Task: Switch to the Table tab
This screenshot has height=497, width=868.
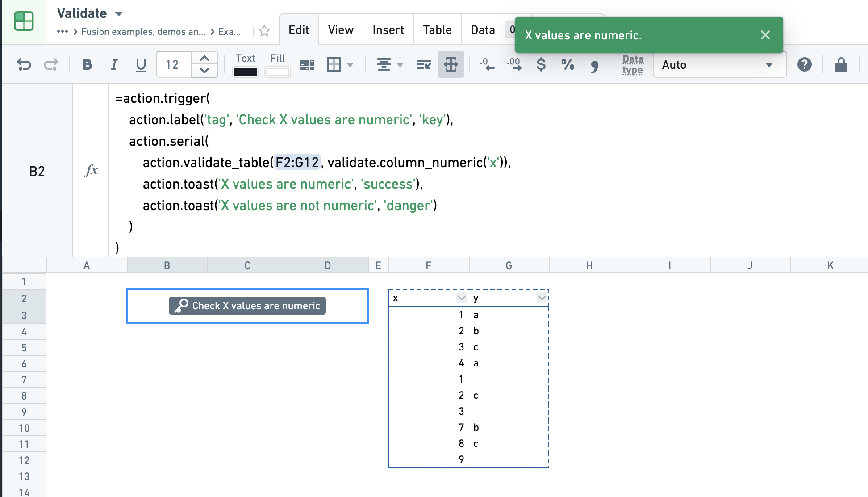Action: [438, 30]
